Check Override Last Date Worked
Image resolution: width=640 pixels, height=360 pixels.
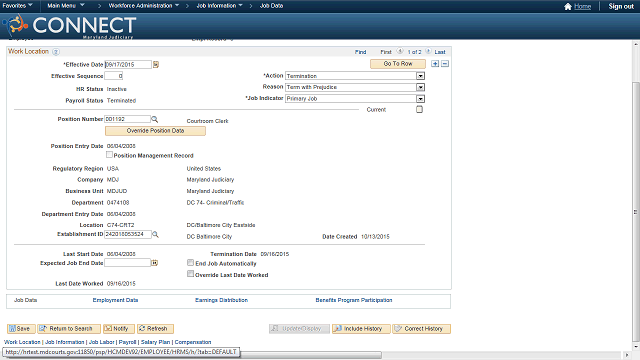point(190,274)
